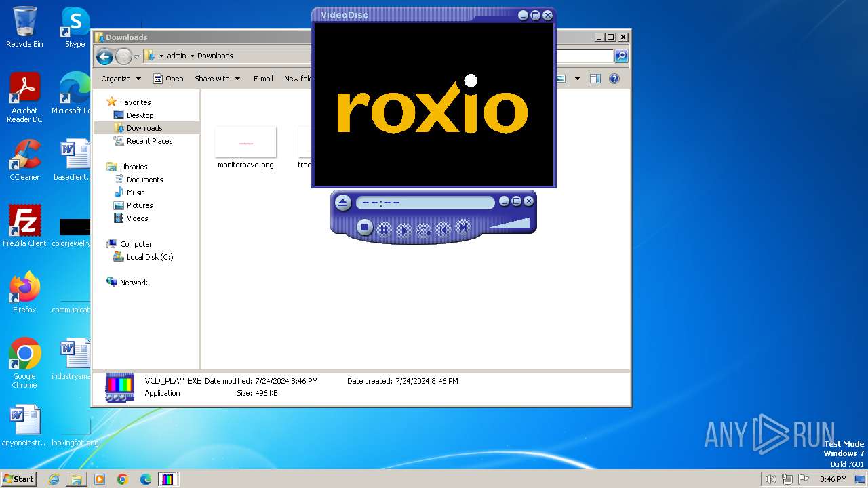Open Acrobat Reader DC desktop shortcut
Viewport: 868px width, 488px height.
24,98
